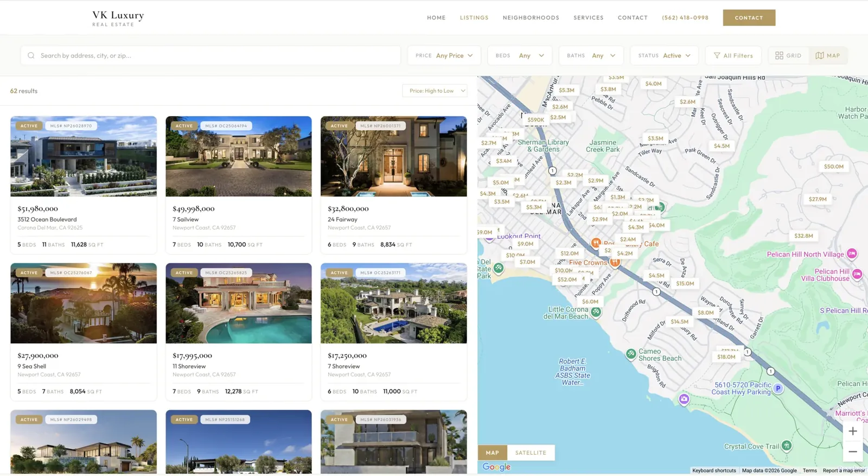Select the $50.0M map price marker
Viewport: 868px width, 476px height.
pyautogui.click(x=833, y=167)
